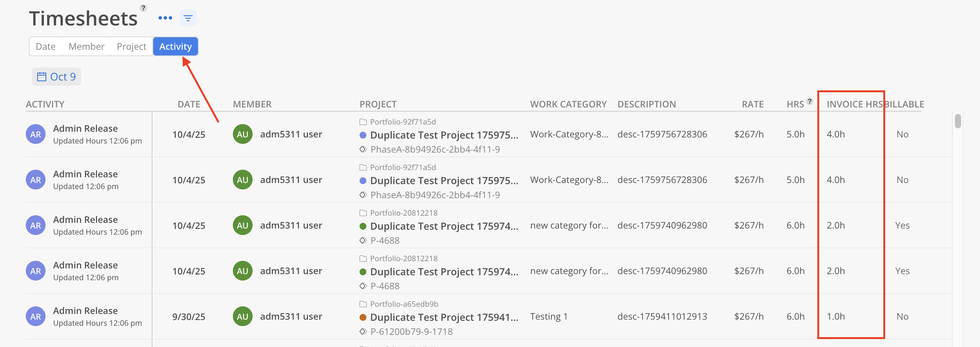Click 'Yes' billable in Portfolio-20812218 'Updated Hours' row
This screenshot has width=980, height=347.
coord(902,225)
